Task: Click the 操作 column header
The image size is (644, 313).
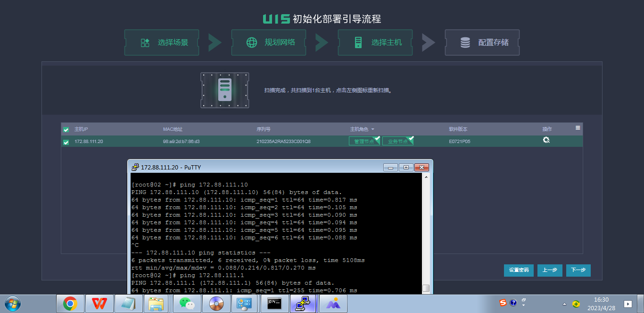Action: [x=547, y=129]
